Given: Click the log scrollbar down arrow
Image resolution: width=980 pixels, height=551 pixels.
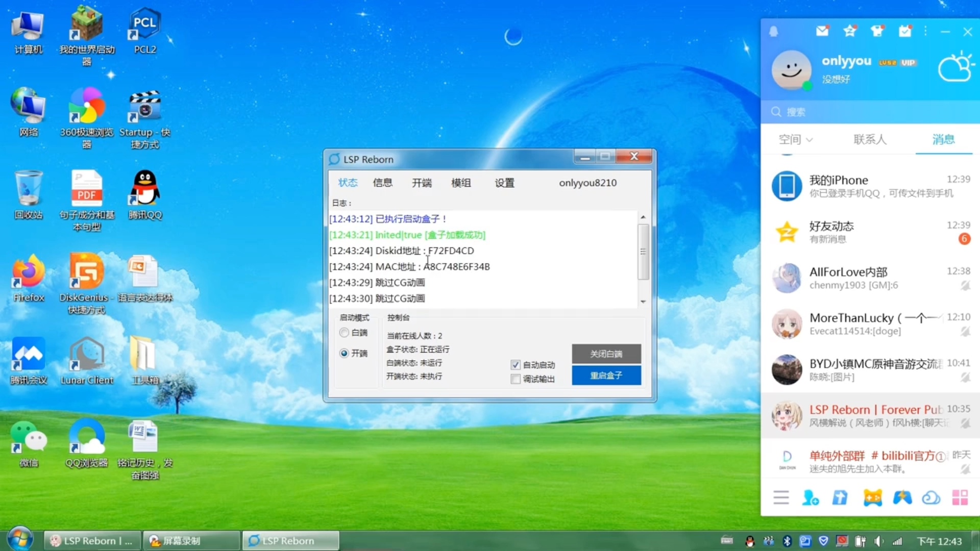Looking at the screenshot, I should (643, 302).
